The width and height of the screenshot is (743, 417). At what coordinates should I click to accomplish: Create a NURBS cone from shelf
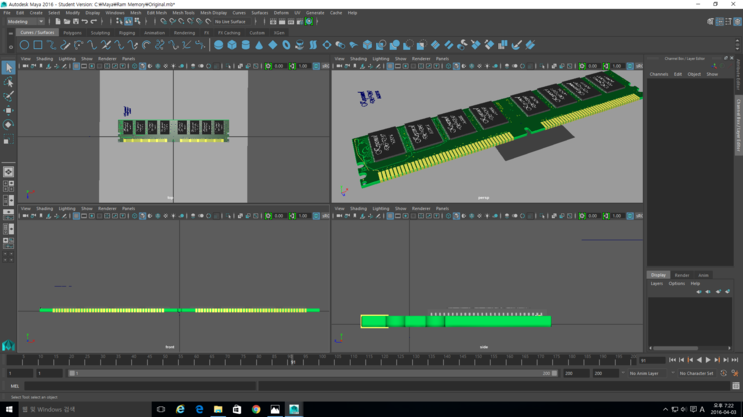click(259, 45)
